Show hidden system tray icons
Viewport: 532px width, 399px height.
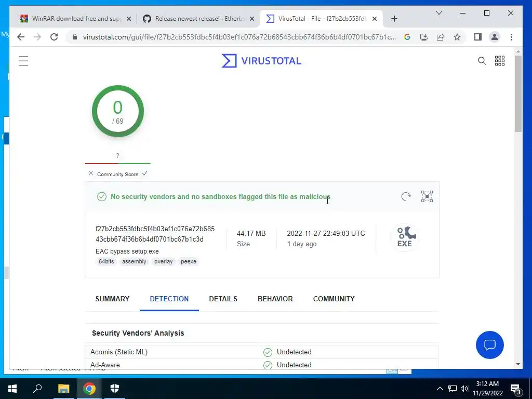tap(440, 389)
